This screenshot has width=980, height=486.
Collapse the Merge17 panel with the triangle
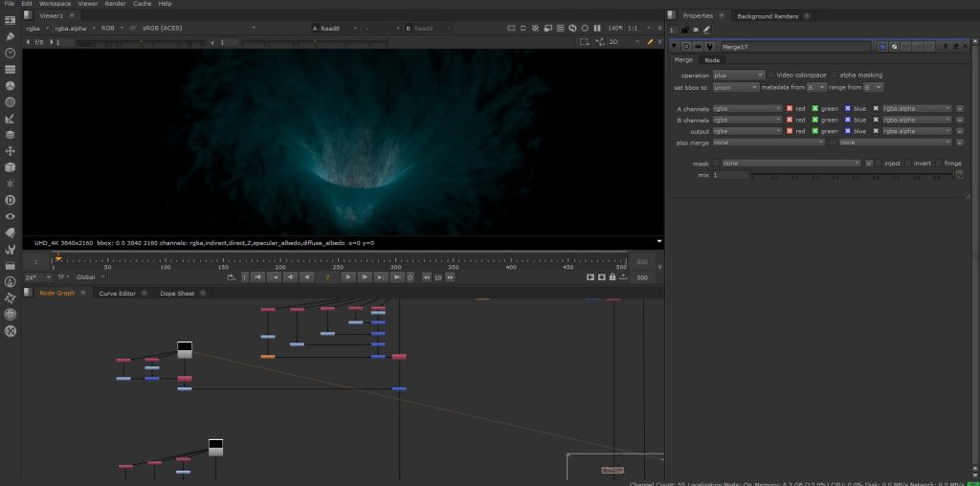coord(675,47)
